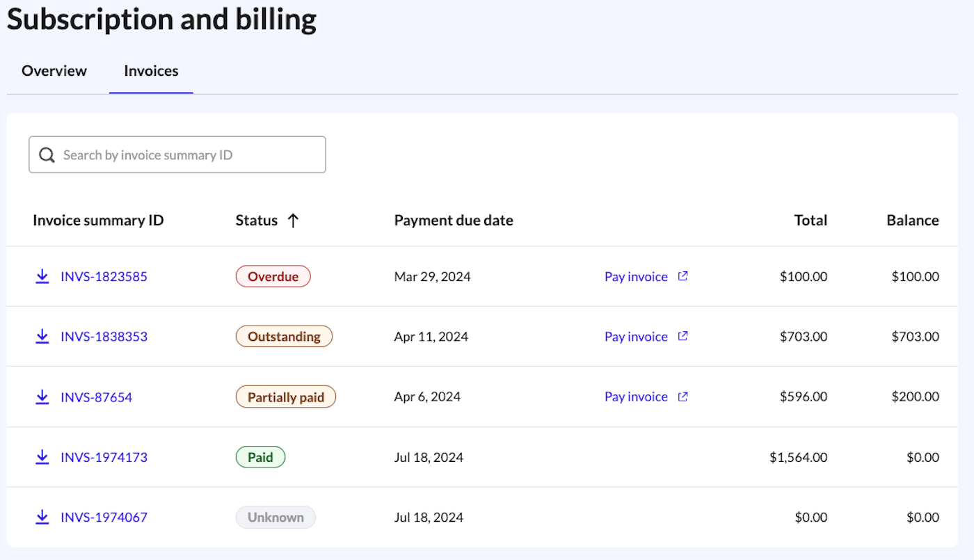Screen dimensions: 974x560
Task: Click the Payment due date column header
Action: (454, 221)
